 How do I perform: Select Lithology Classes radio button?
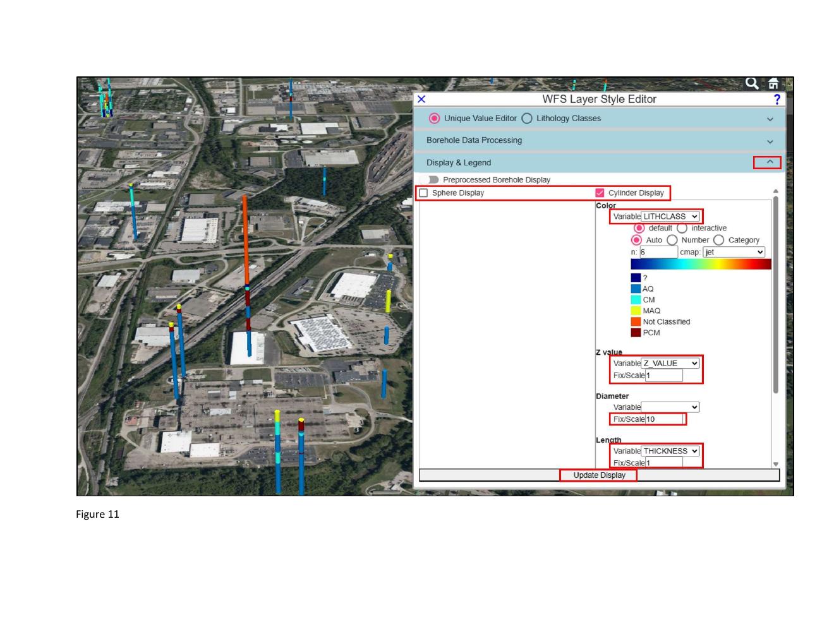point(526,118)
